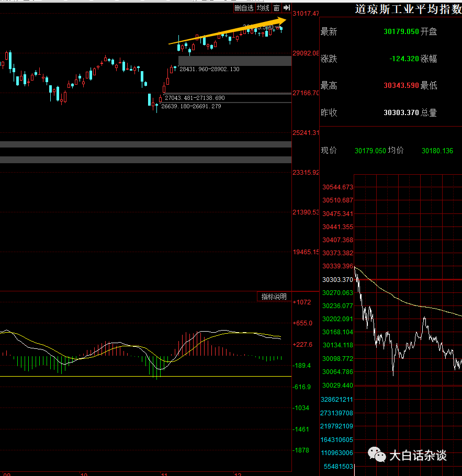
Task: Click the 昨收 value 30303.370
Action: tap(401, 112)
